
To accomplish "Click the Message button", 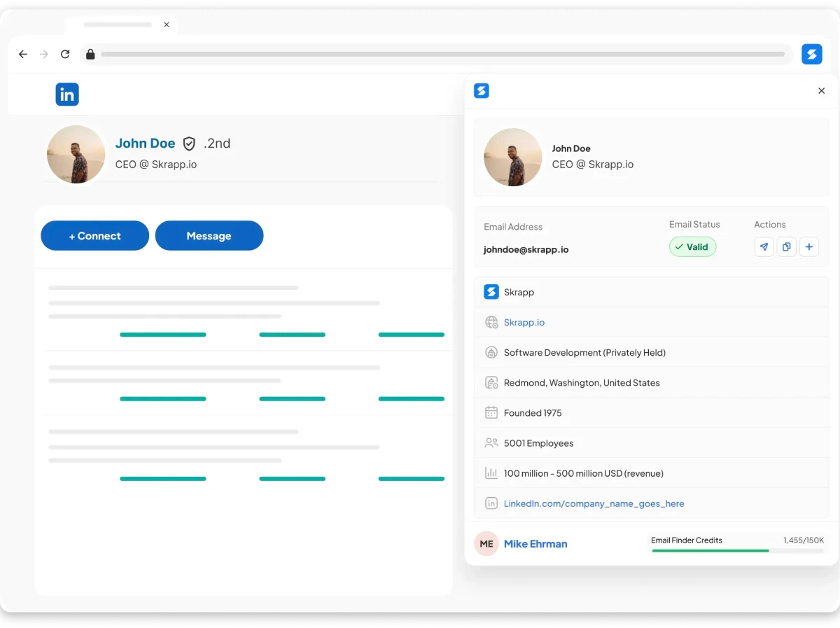I will click(x=209, y=236).
